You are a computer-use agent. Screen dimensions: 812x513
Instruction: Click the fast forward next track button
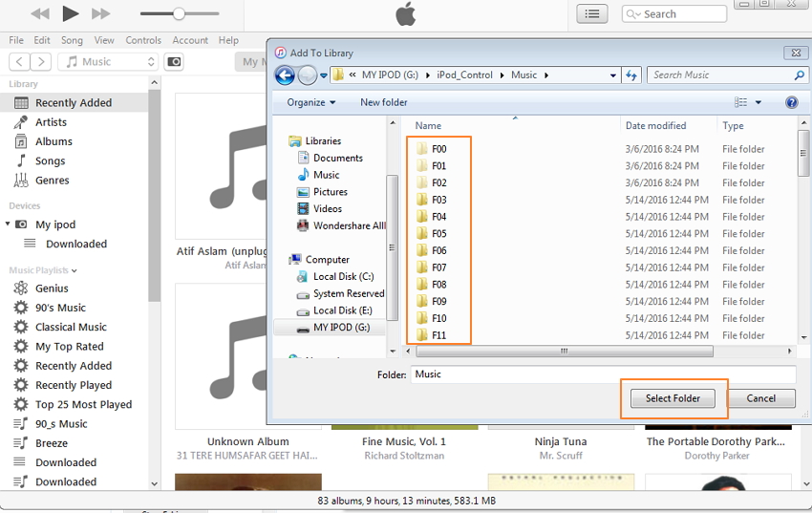coord(100,13)
